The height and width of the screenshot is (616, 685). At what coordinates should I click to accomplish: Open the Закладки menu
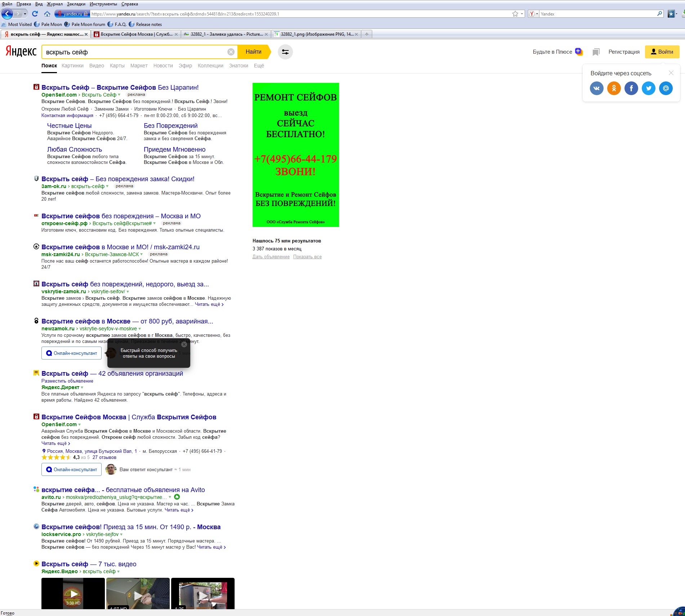tap(76, 4)
